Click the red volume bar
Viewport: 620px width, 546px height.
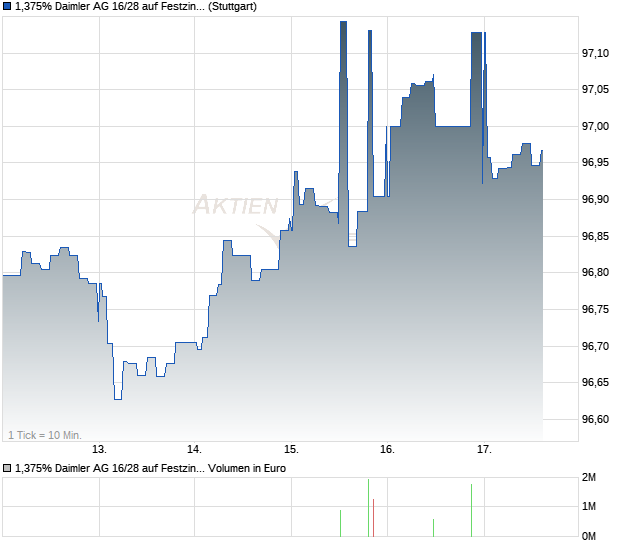(x=373, y=518)
